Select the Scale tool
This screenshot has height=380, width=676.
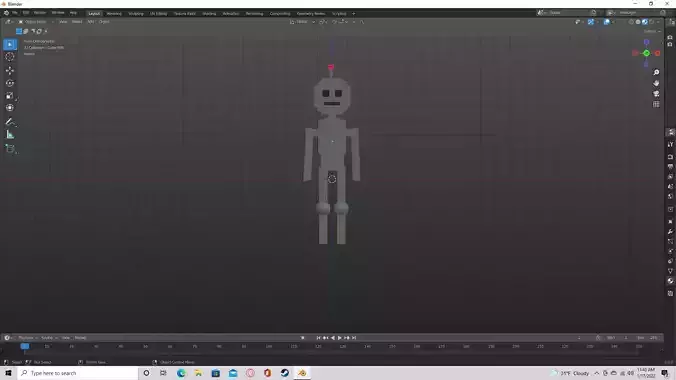10,96
